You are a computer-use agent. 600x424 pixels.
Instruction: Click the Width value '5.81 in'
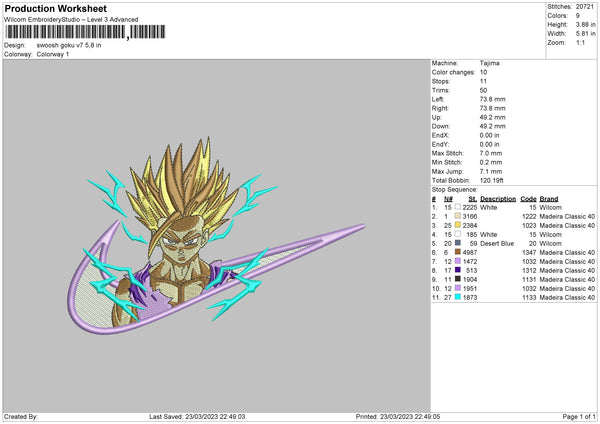coord(585,34)
